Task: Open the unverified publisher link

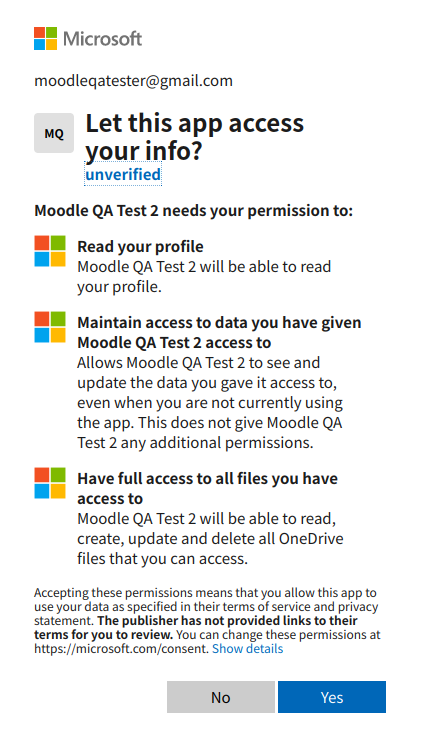Action: tap(123, 174)
